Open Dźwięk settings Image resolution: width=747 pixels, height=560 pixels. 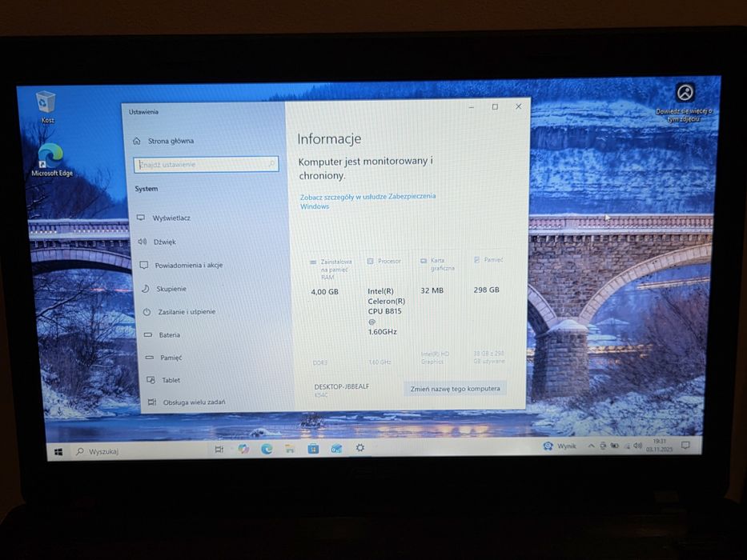pos(157,242)
